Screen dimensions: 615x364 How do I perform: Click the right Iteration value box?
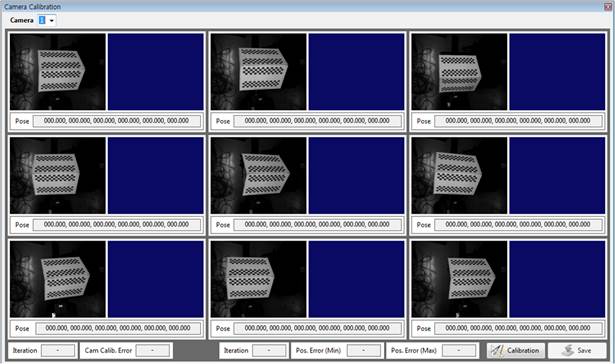[269, 350]
